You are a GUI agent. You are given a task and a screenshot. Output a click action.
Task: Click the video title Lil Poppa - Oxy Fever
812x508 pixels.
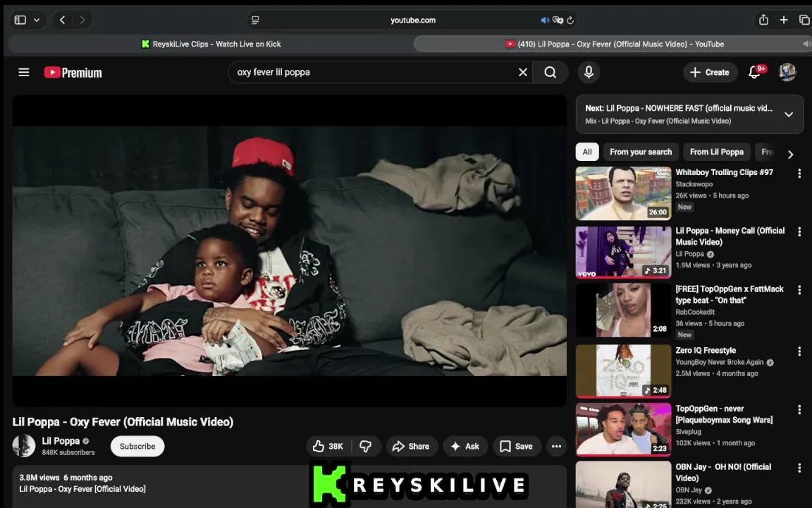(123, 422)
